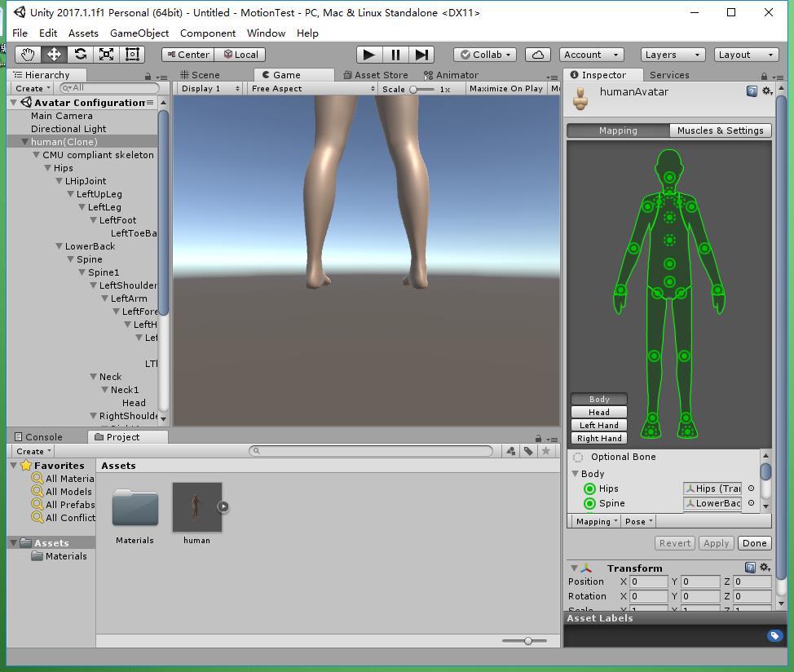The width and height of the screenshot is (794, 672).
Task: Select Main Camera in Hierarchy
Action: (62, 116)
